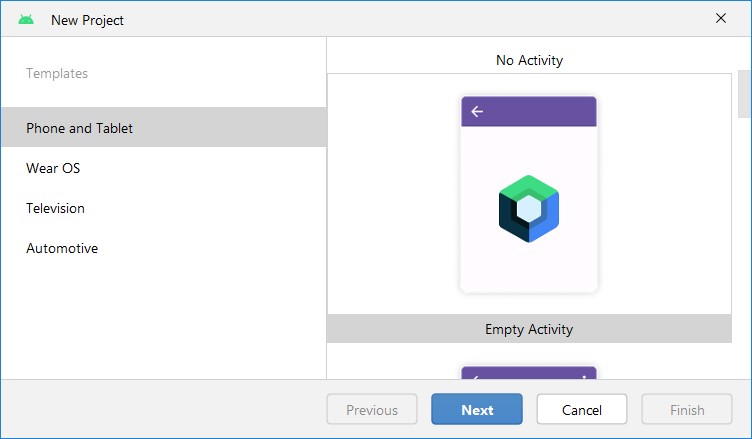
Task: Click the disabled Finish button
Action: coord(687,410)
